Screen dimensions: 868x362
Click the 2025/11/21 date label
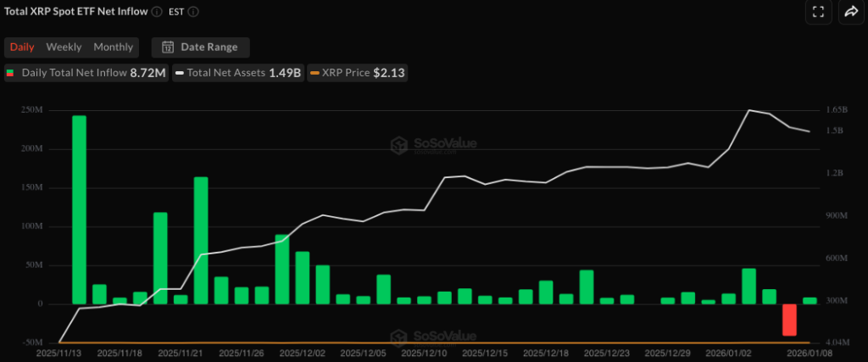(180, 353)
